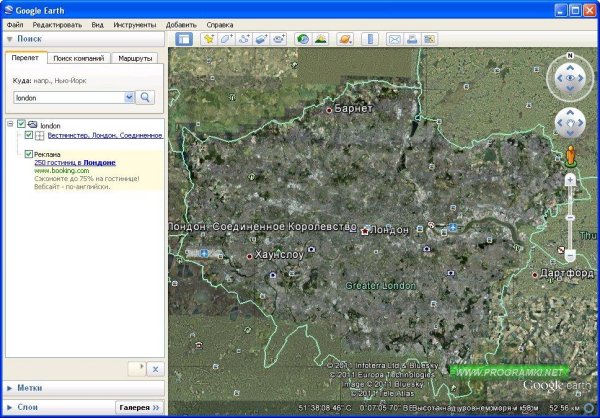This screenshot has width=600, height=418.
Task: Click the zoom slider track handle
Action: [x=570, y=218]
